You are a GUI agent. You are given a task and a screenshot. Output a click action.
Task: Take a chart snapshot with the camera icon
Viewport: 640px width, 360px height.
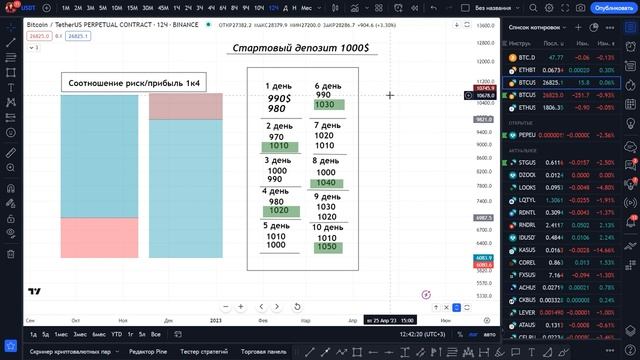[580, 8]
